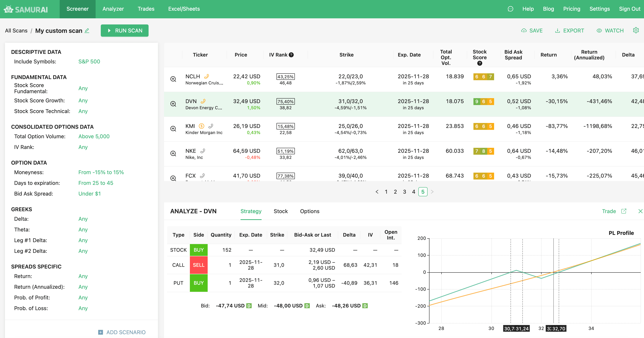Click magnifier analyze icon for FCX row
644x338 pixels.
pyautogui.click(x=173, y=178)
